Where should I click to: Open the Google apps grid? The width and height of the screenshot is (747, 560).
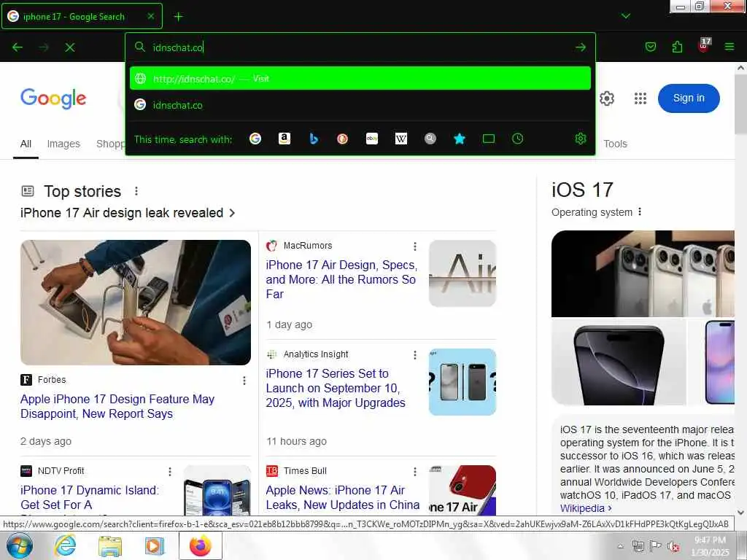(640, 98)
